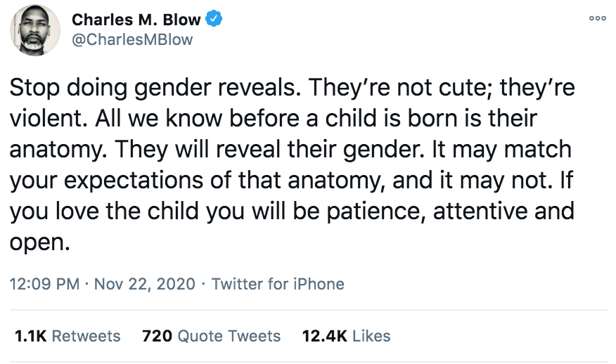Click the Nov 22, 2020 date
The width and height of the screenshot is (616, 364).
tap(145, 285)
